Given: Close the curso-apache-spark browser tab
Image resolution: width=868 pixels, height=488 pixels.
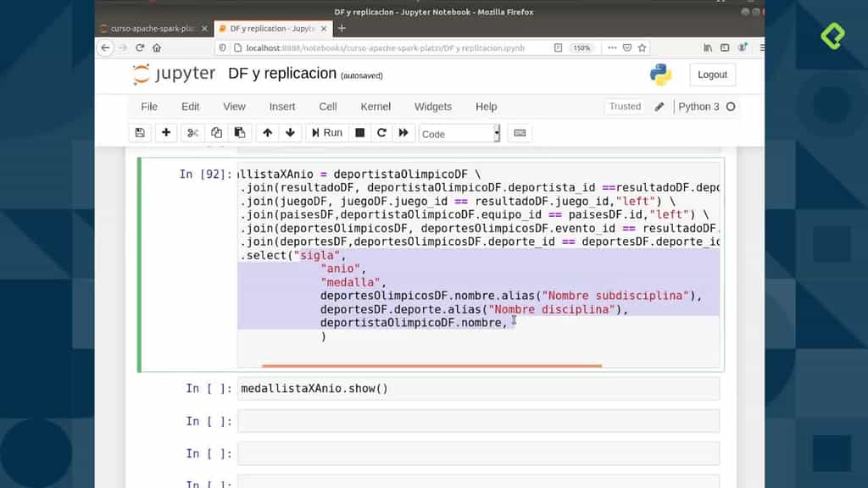Looking at the screenshot, I should click(x=204, y=28).
